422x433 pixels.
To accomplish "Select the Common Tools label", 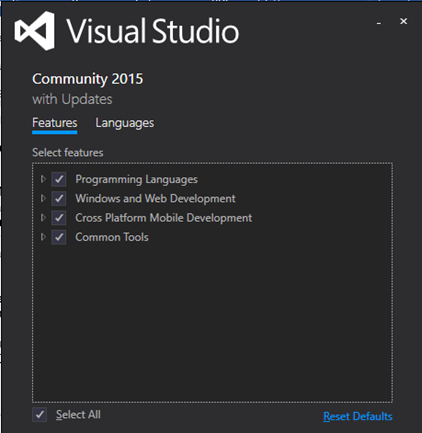I will pyautogui.click(x=112, y=237).
